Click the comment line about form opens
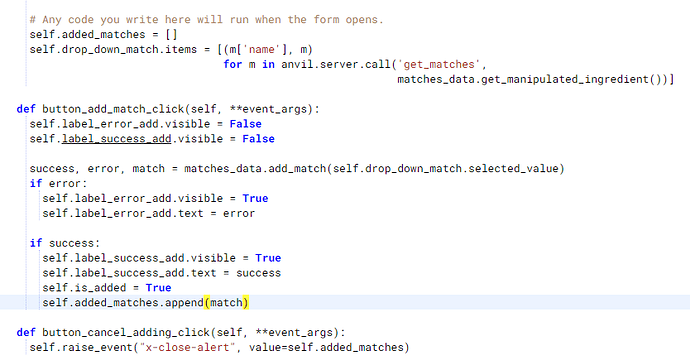This screenshot has height=364, width=690. point(206,20)
